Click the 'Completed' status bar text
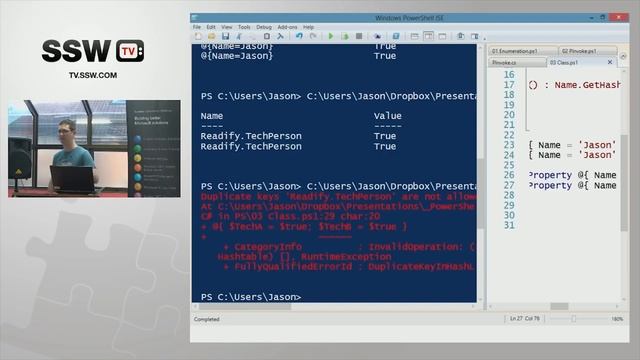This screenshot has width=640, height=360. 207,319
